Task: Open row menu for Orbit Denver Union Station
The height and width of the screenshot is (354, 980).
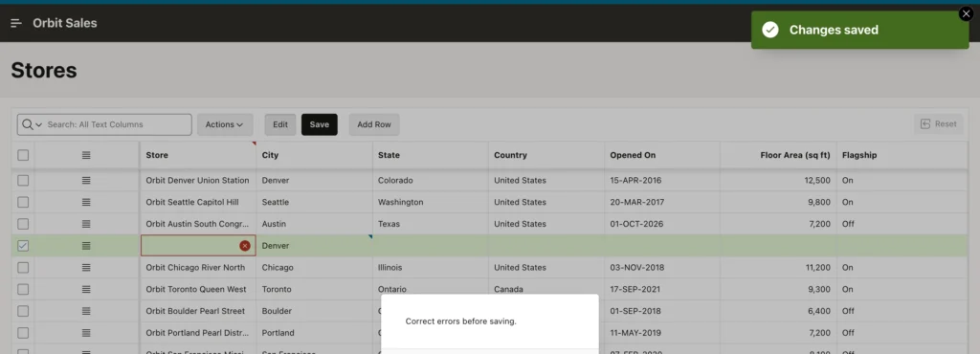Action: click(x=86, y=181)
